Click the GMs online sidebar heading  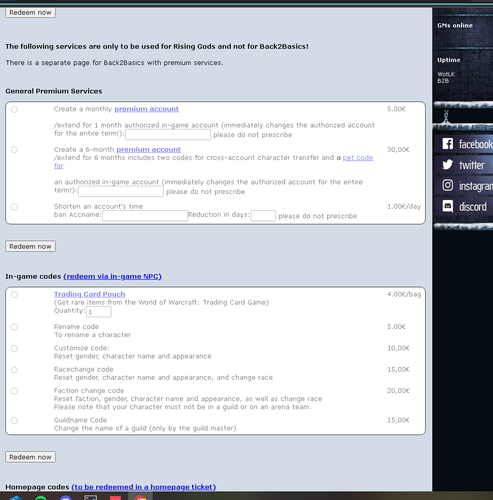[x=455, y=25]
